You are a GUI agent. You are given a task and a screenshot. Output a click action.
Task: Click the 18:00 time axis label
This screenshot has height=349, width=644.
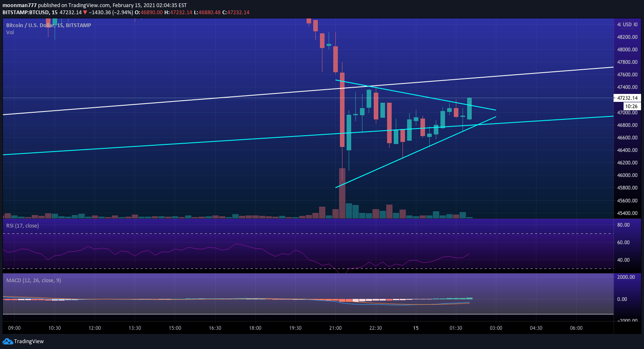255,328
